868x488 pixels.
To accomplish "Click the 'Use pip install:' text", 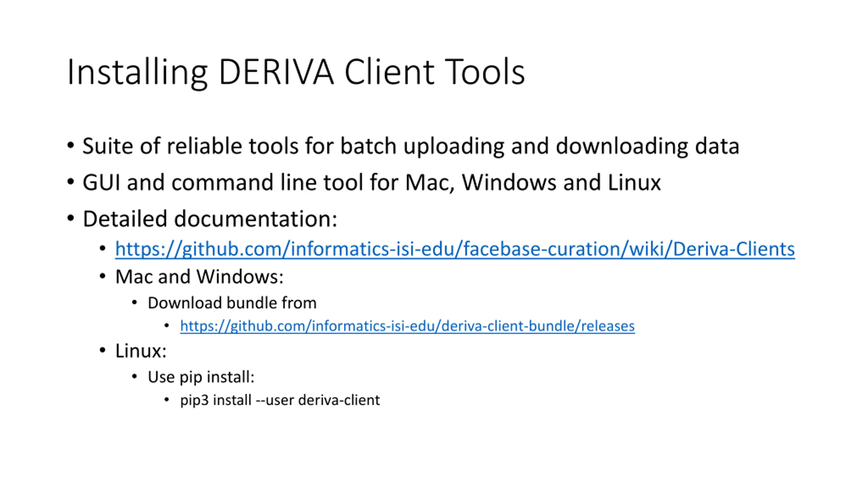I will pos(201,377).
